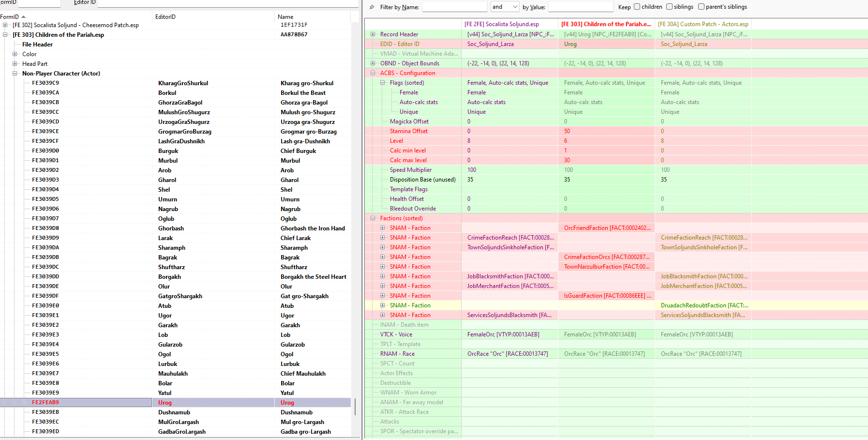Click JobBlacksmithFaction in Socalista column
This screenshot has height=440, width=868.
click(x=510, y=276)
